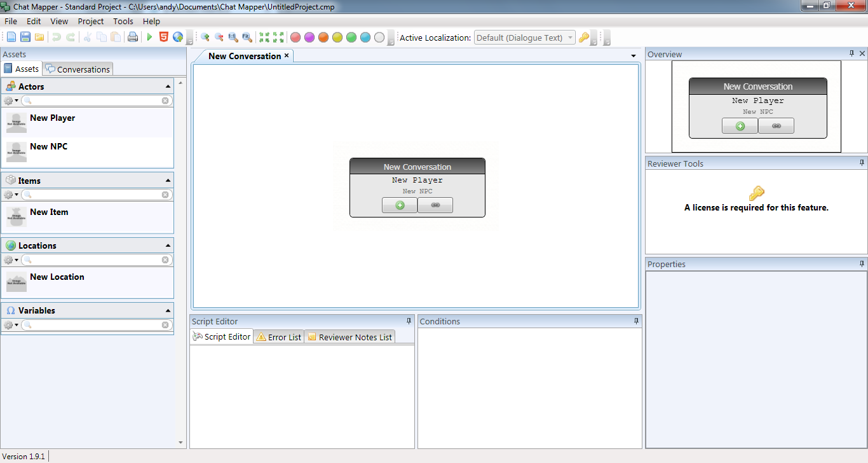Open the Variables gear options dropdown
This screenshot has width=868, height=463.
coord(11,324)
